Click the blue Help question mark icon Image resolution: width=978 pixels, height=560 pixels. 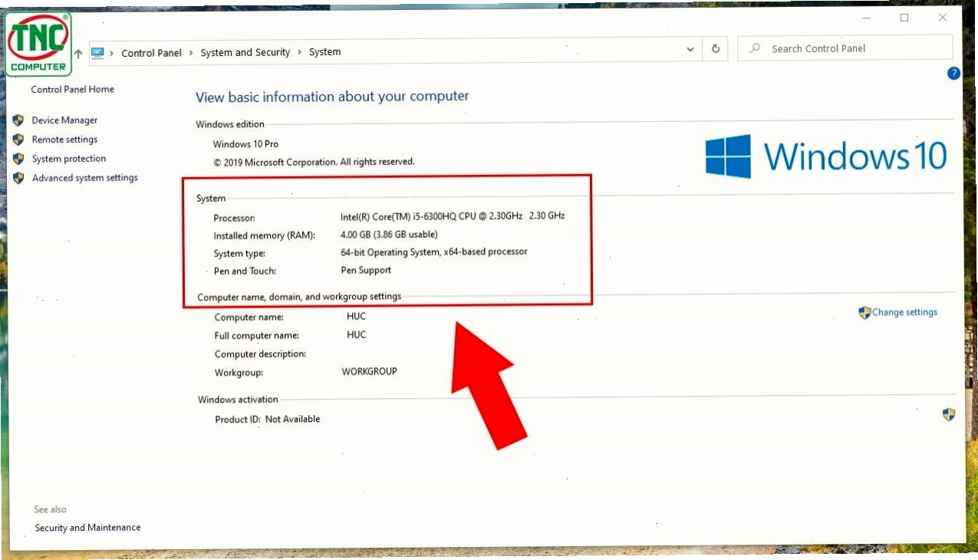click(x=953, y=74)
